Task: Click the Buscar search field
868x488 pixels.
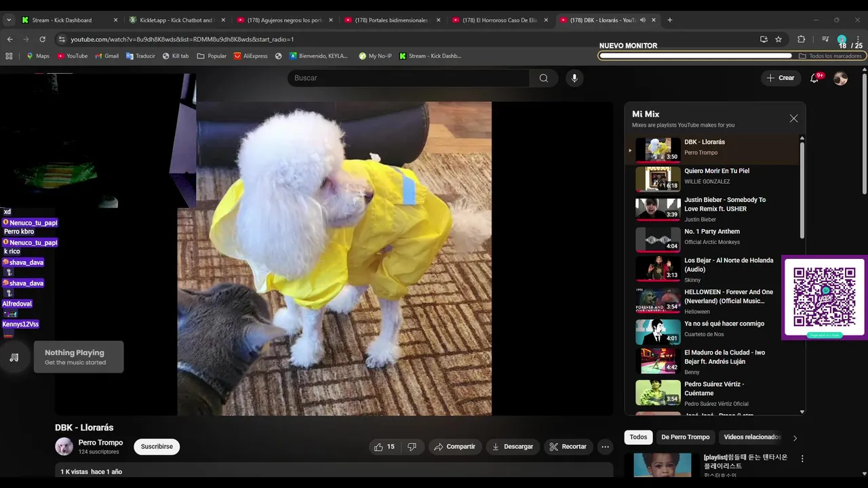Action: [409, 78]
